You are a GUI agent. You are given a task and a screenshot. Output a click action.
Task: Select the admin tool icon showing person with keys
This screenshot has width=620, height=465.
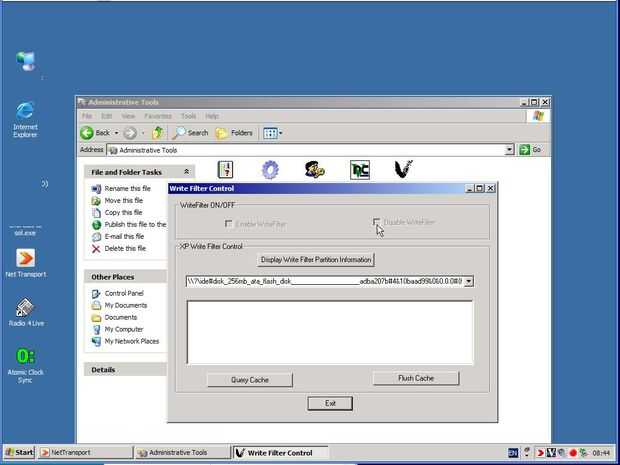[x=315, y=170]
